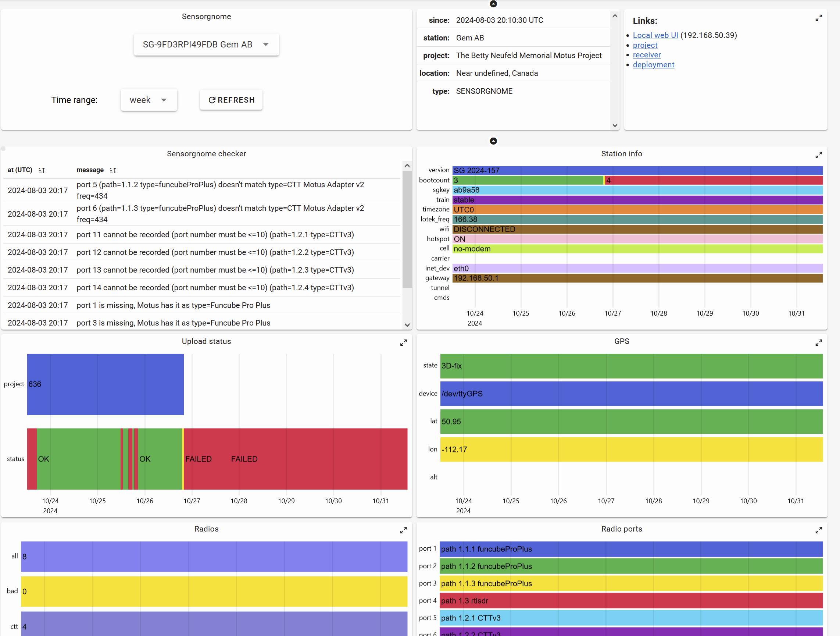Sort checker table by message column

pos(113,170)
